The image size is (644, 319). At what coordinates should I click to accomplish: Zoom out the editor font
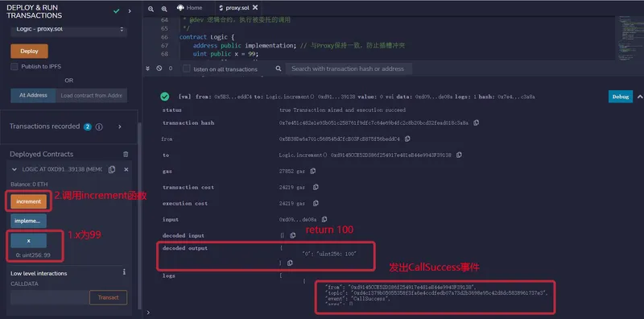point(151,8)
